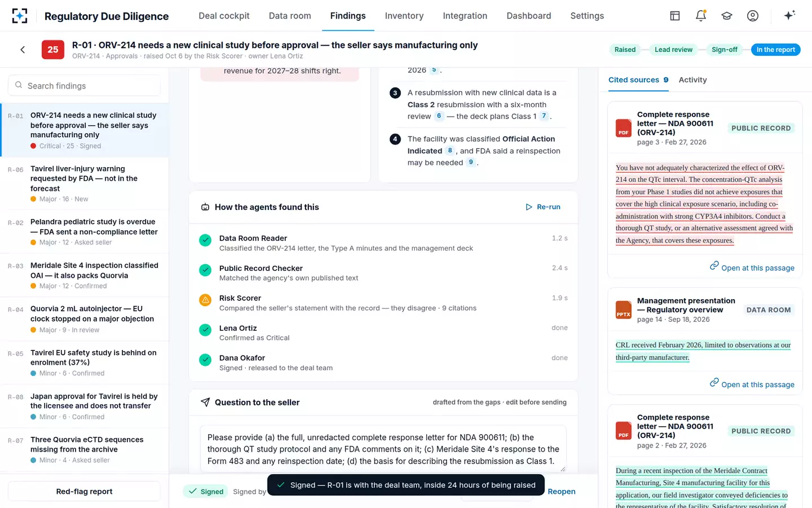The image size is (812, 508).
Task: Select the Cited sources tab
Action: tap(638, 80)
